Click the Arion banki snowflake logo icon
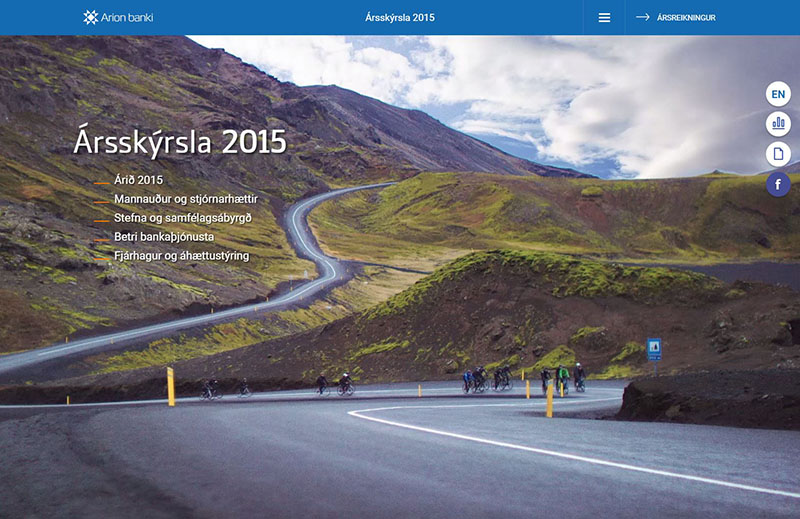This screenshot has width=800, height=519. tap(91, 17)
